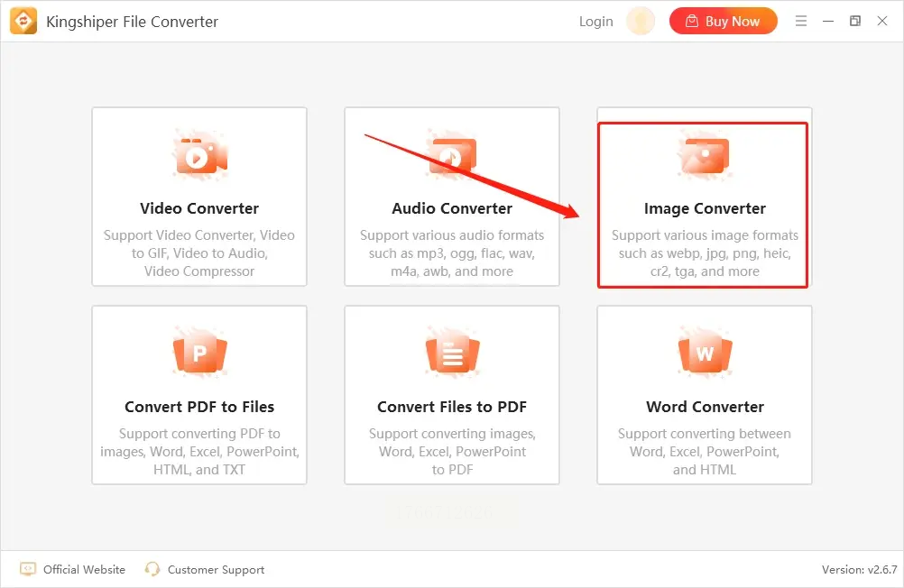The image size is (904, 588).
Task: Click the Kingshiper File Converter title text
Action: click(x=132, y=22)
